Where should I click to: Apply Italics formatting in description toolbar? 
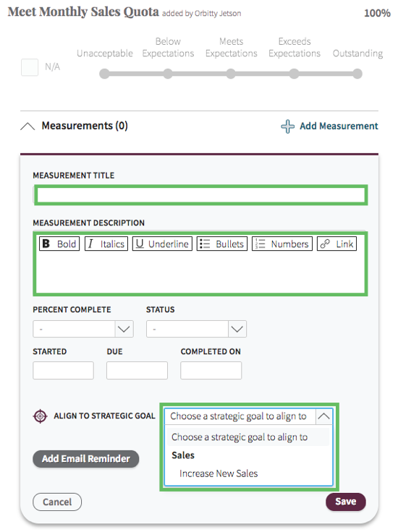[106, 244]
